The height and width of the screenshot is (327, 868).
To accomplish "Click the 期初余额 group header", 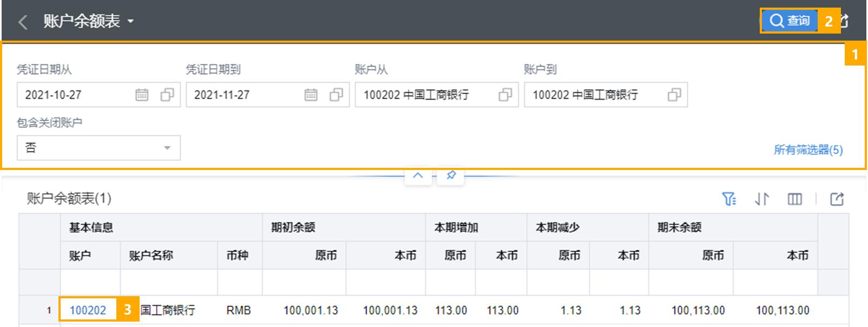I will pyautogui.click(x=344, y=227).
